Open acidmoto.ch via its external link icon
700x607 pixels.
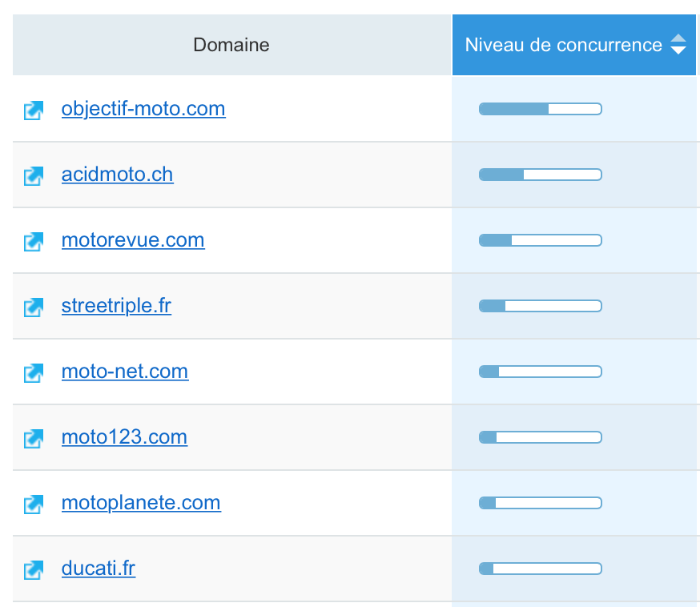(x=33, y=175)
